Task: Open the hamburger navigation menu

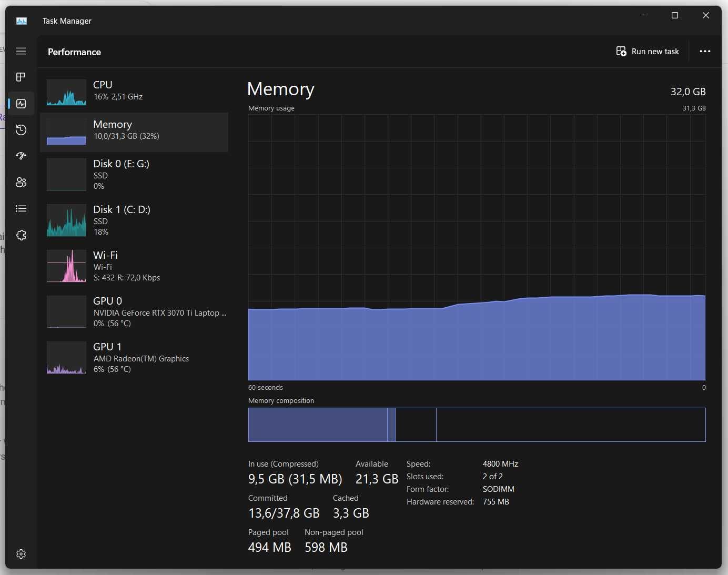Action: (21, 51)
